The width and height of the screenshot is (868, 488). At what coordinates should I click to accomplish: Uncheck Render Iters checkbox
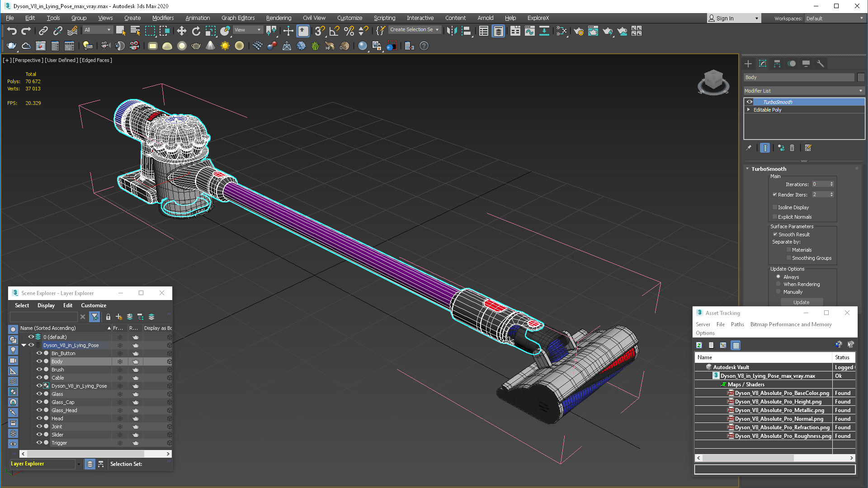775,195
